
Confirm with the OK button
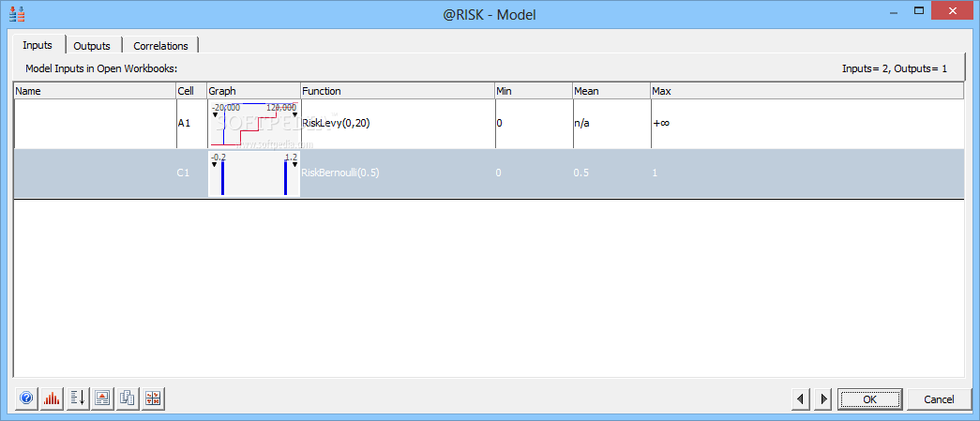click(x=869, y=398)
